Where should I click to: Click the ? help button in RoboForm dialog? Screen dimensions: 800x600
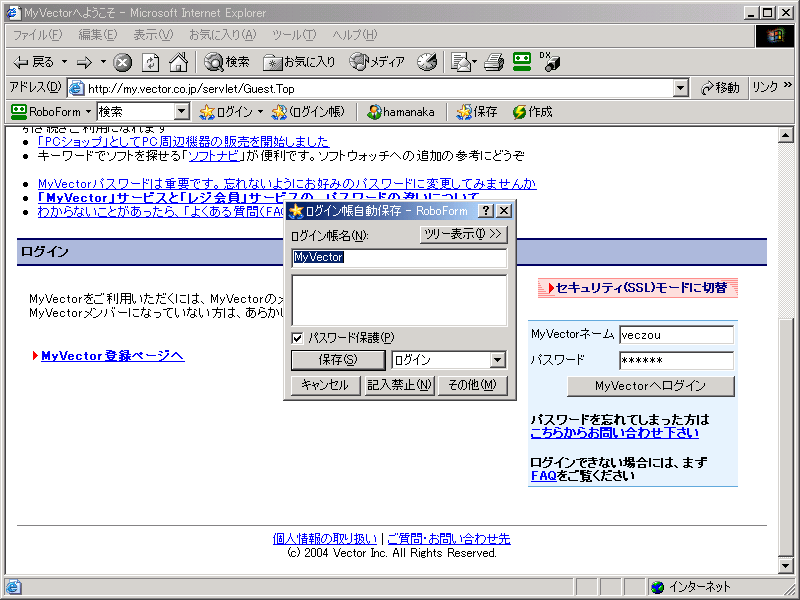486,210
